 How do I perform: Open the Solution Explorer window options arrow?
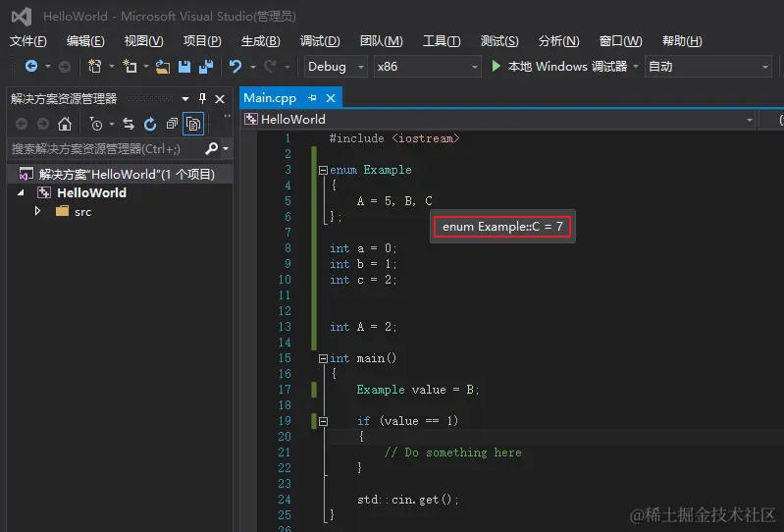[x=185, y=99]
